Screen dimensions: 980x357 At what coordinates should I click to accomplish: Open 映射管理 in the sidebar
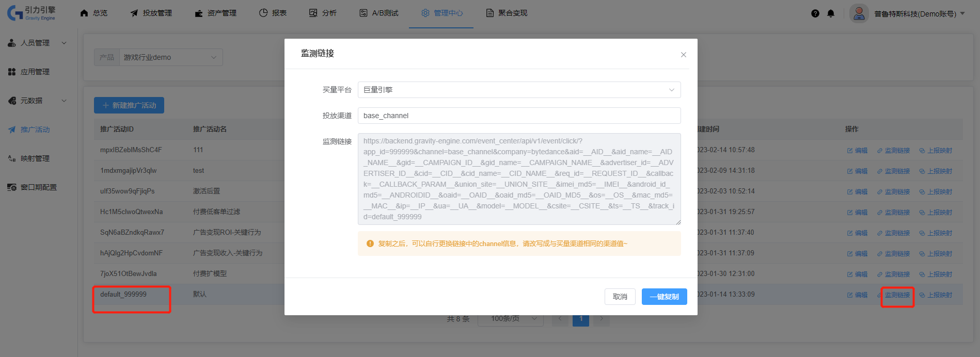pos(35,158)
